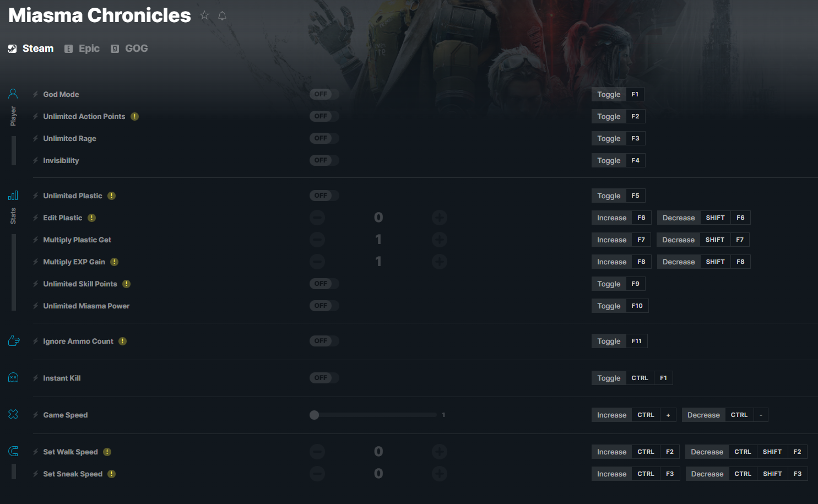Enable the Invisibility toggle

(x=324, y=160)
